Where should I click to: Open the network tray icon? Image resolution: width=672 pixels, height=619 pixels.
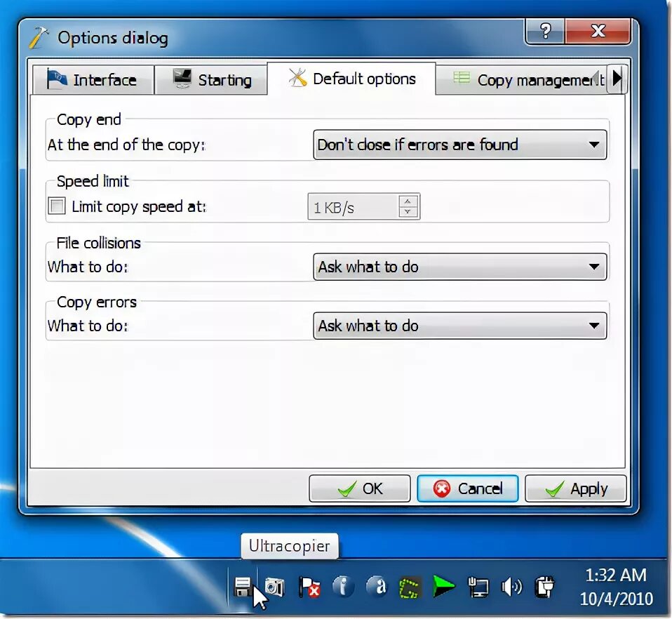pyautogui.click(x=478, y=587)
